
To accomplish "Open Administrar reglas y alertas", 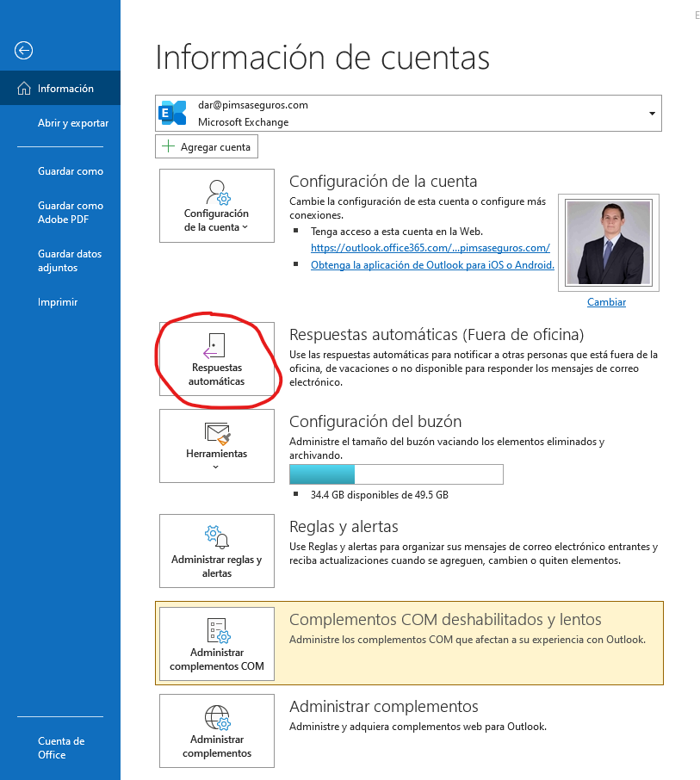I will pyautogui.click(x=216, y=551).
